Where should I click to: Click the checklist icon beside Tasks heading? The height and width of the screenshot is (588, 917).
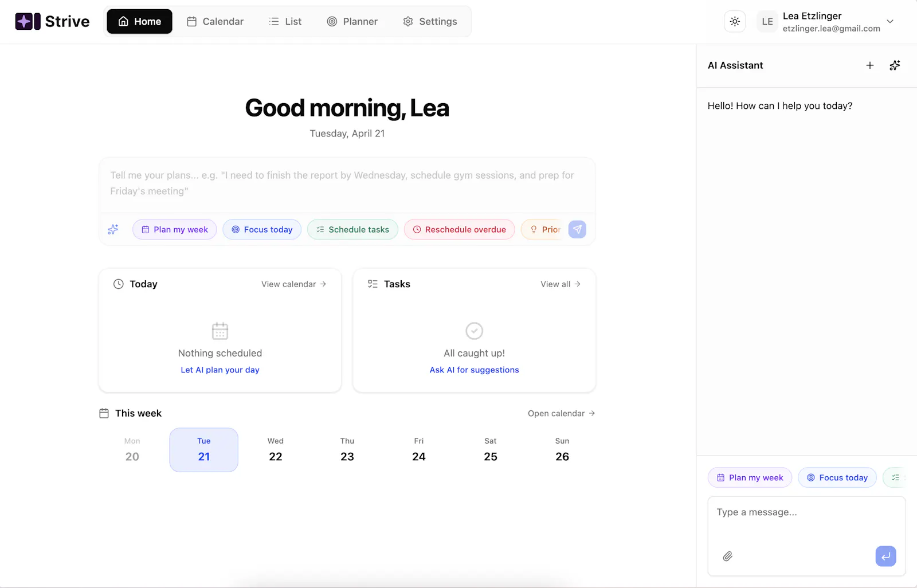(373, 284)
